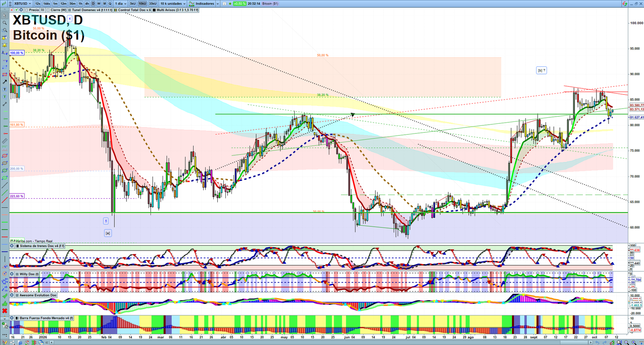Select the arrow cursor tool
644x345 pixels.
[4, 16]
